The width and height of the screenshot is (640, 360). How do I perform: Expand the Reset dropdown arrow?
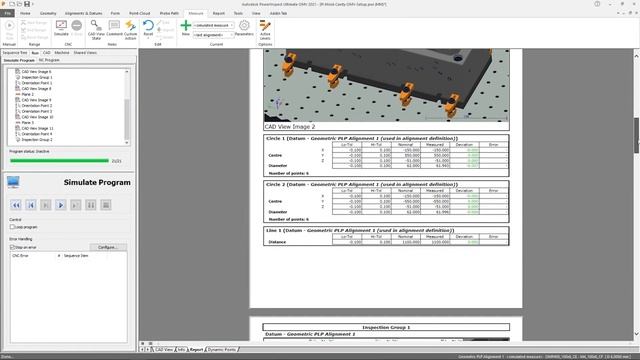(148, 38)
